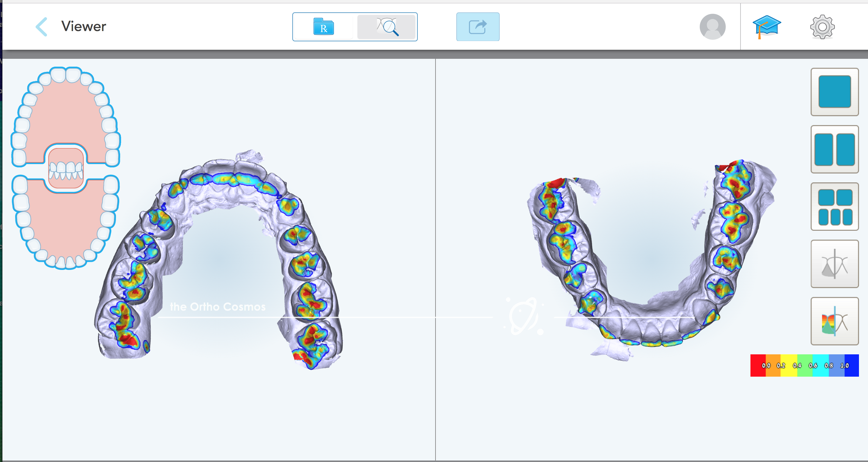Toggle the monochrome model display tool
The image size is (868, 462).
pos(834,264)
